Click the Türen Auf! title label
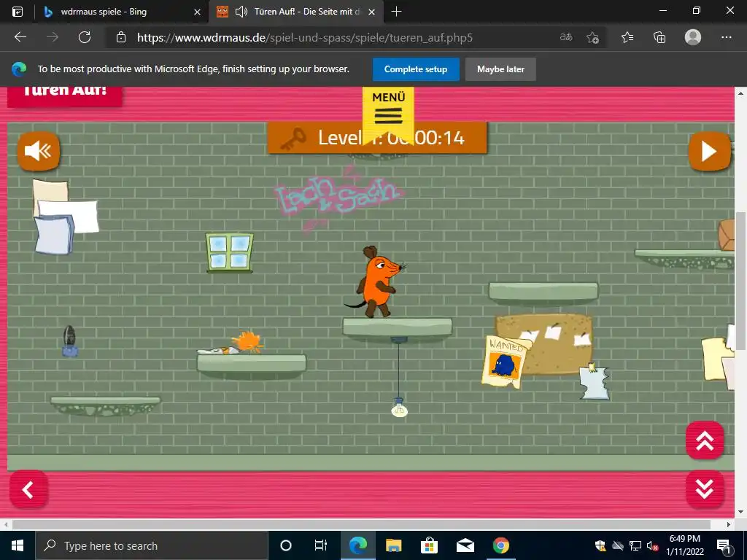 tap(65, 93)
